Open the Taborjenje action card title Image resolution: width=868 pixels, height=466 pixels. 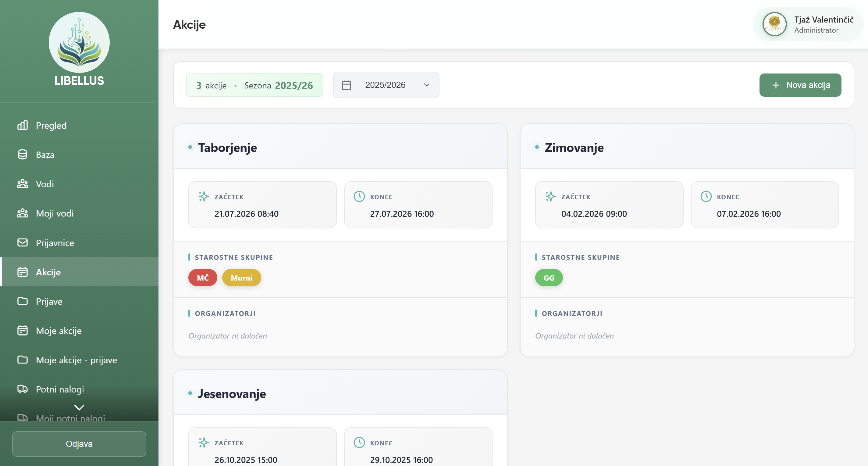(227, 147)
